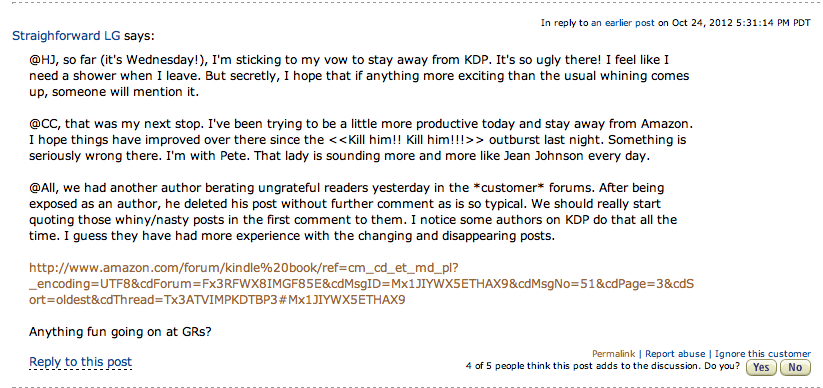Click the "In reply to" label

tap(565, 23)
